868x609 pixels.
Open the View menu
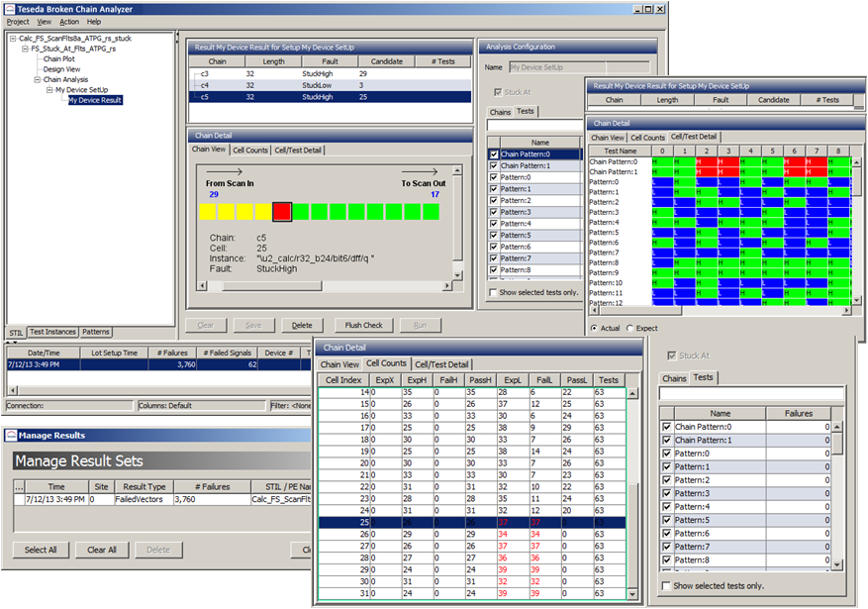coord(45,22)
